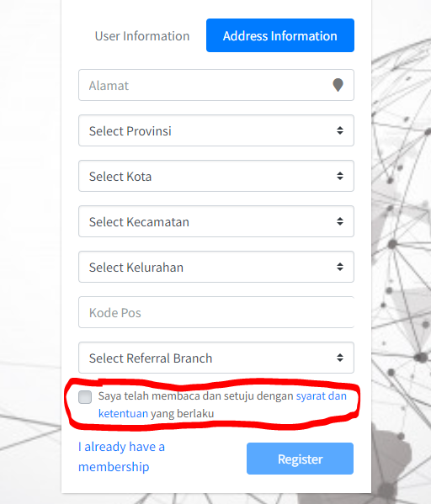Image resolution: width=431 pixels, height=504 pixels.
Task: Switch to the User Information tab
Action: pos(142,35)
